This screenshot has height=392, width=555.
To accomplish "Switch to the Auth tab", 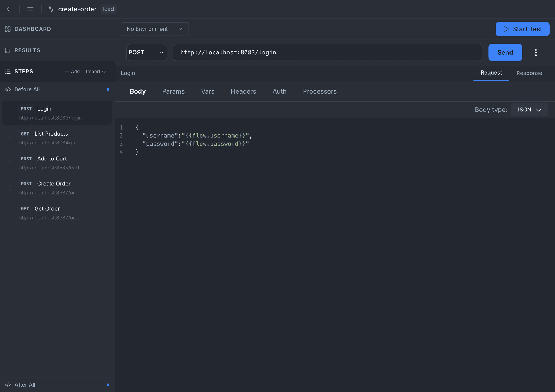I will point(279,91).
